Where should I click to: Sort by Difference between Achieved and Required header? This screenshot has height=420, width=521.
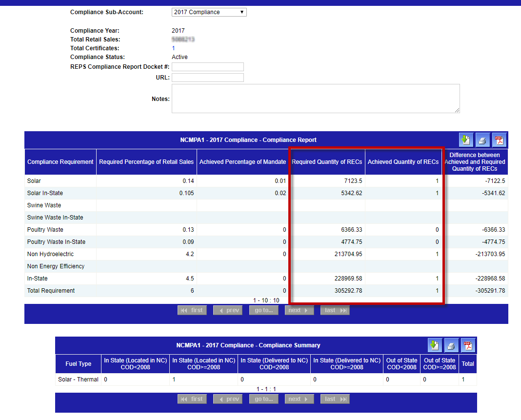point(475,162)
